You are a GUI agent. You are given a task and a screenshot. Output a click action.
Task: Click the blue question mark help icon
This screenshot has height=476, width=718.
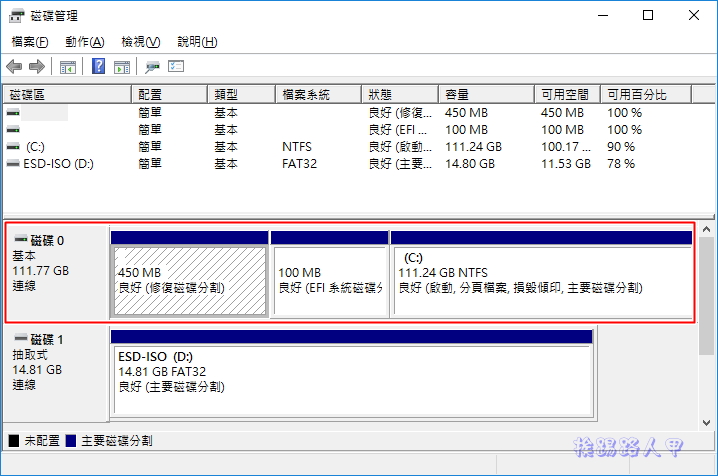point(99,67)
